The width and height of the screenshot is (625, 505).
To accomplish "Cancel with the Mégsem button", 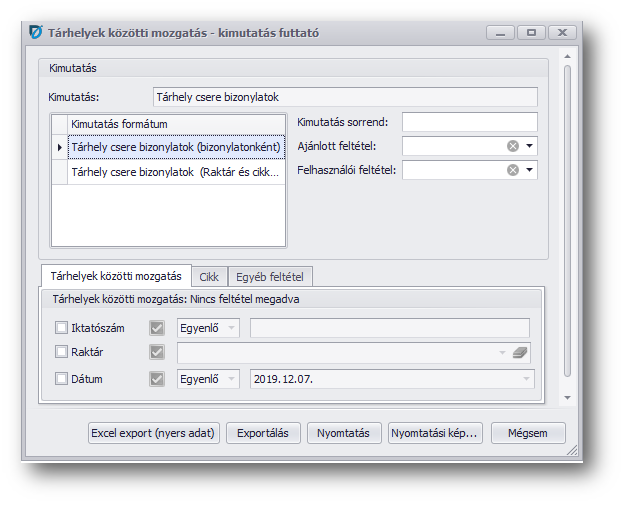I will pos(528,433).
